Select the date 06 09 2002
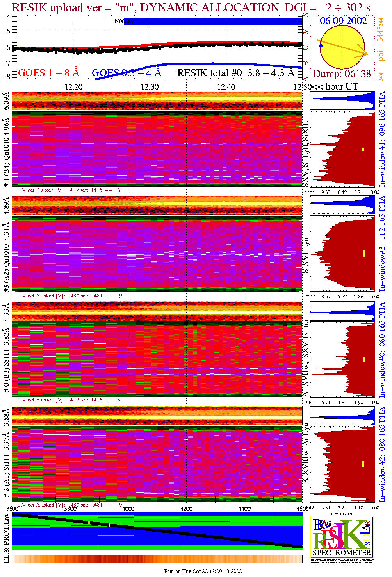This screenshot has width=392, height=577. 343,21
